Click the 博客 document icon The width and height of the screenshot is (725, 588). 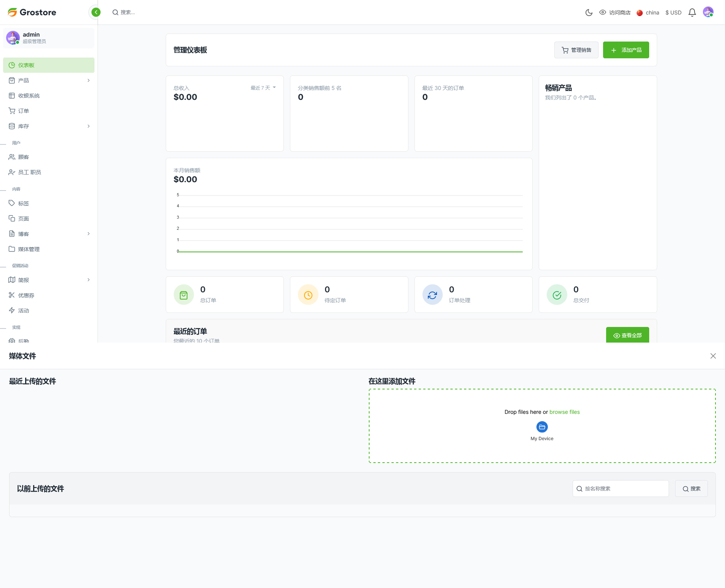point(12,234)
